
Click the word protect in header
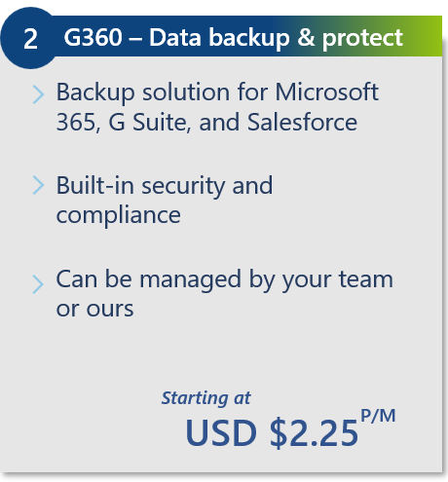tap(362, 39)
